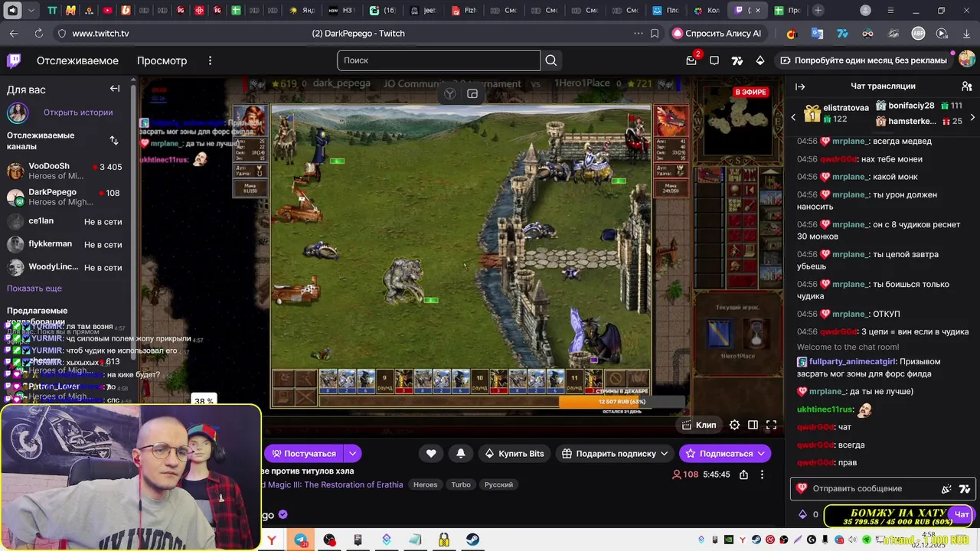Open browser address bar more options
This screenshot has height=551, width=980.
pos(638,34)
